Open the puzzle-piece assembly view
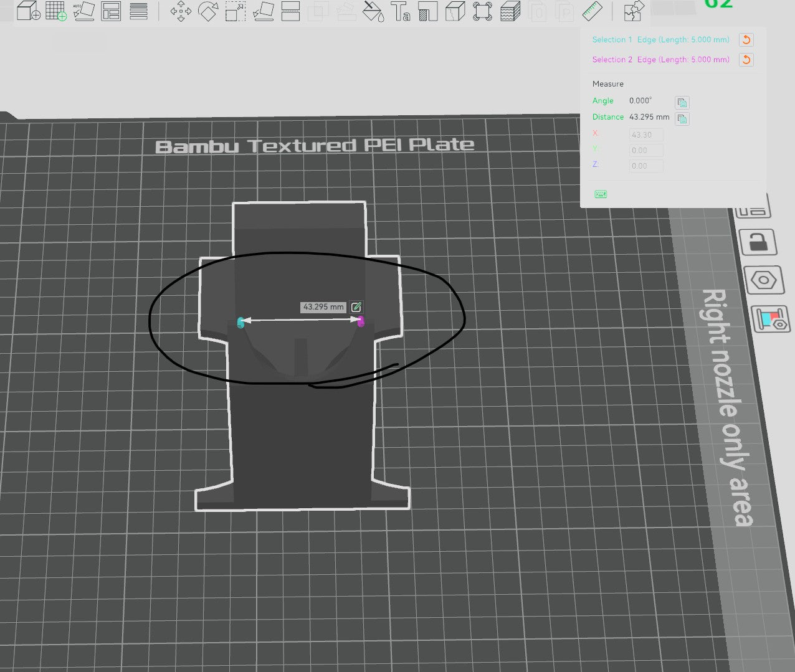 (634, 11)
